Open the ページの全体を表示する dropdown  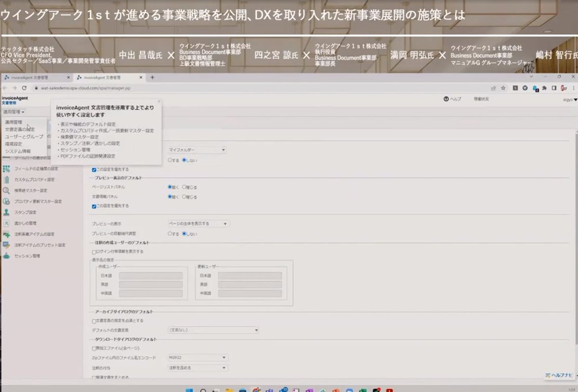coord(198,223)
